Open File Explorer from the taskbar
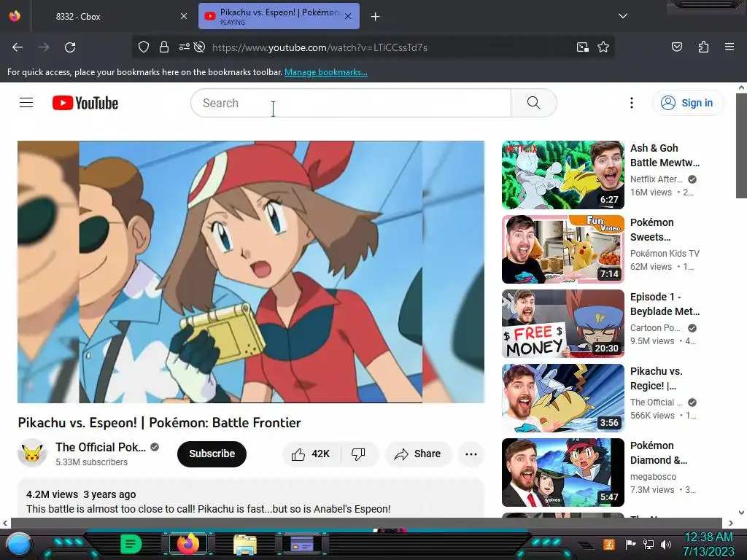Image resolution: width=747 pixels, height=560 pixels. click(x=245, y=544)
